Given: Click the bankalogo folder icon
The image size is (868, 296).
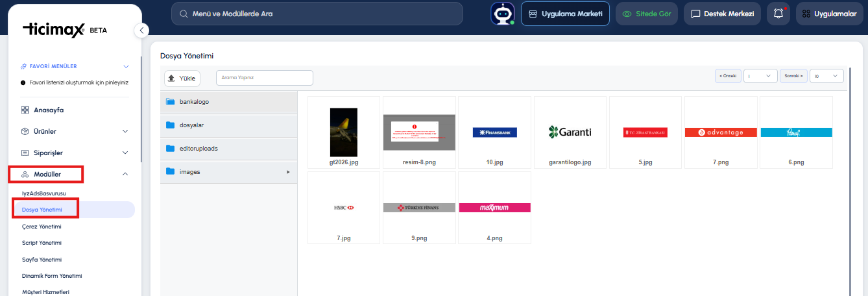Looking at the screenshot, I should tap(171, 102).
